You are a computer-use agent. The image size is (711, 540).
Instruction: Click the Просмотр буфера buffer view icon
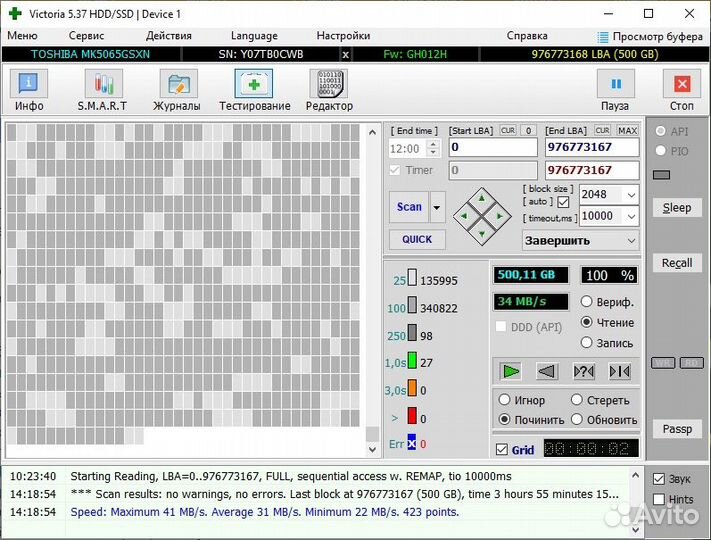603,37
